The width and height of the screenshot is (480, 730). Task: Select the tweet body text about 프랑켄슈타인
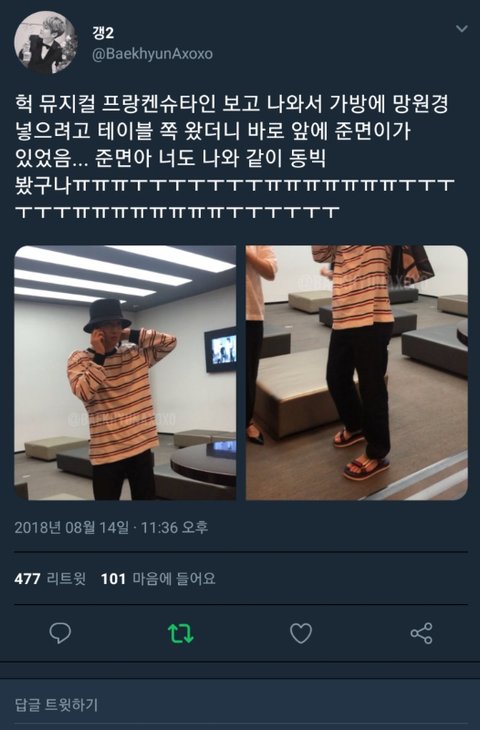(234, 158)
